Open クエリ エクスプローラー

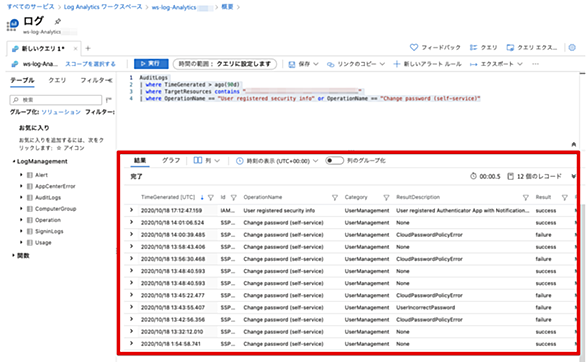tap(531, 47)
